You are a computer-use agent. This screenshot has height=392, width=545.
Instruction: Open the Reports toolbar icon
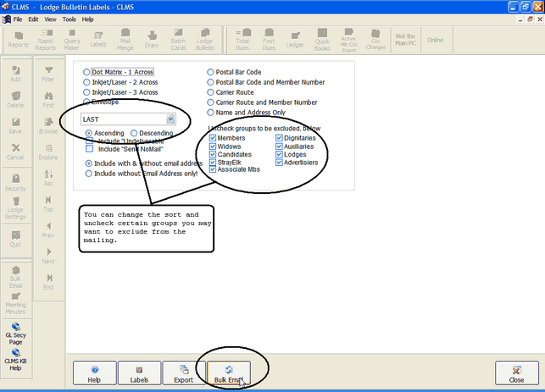click(x=18, y=40)
